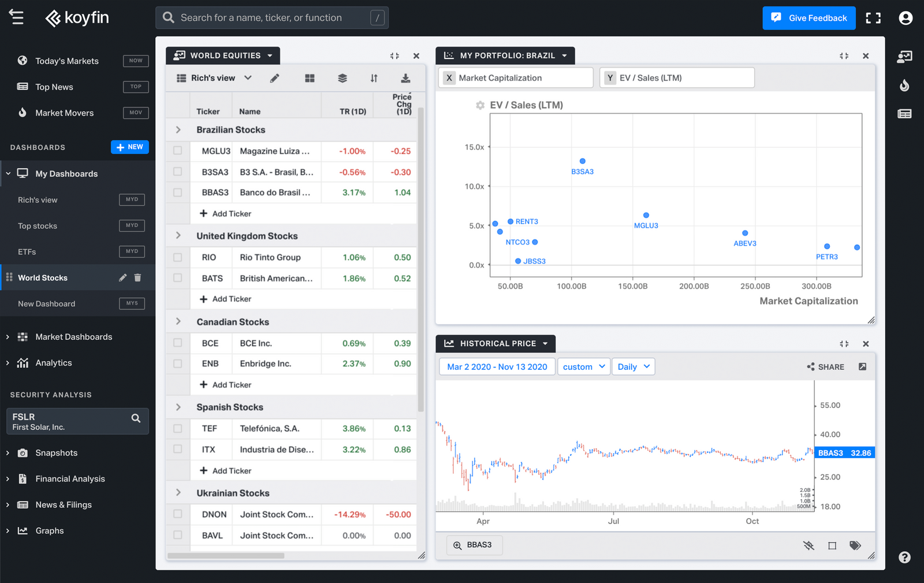Pop out the historical price chart

coord(862,366)
